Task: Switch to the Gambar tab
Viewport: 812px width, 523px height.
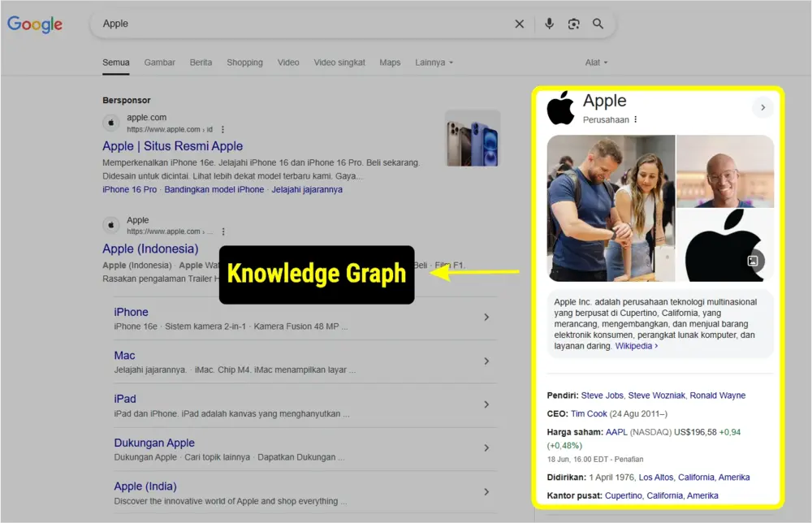Action: (159, 63)
